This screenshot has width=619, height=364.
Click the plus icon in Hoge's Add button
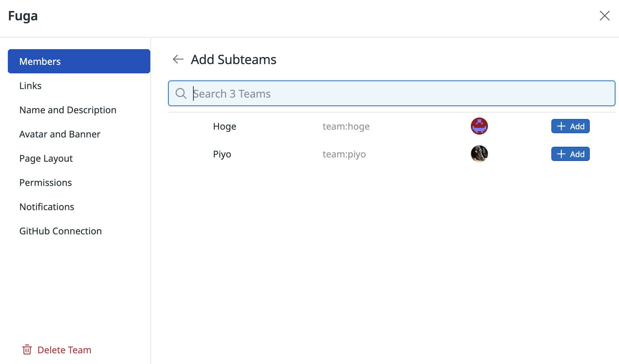click(561, 126)
